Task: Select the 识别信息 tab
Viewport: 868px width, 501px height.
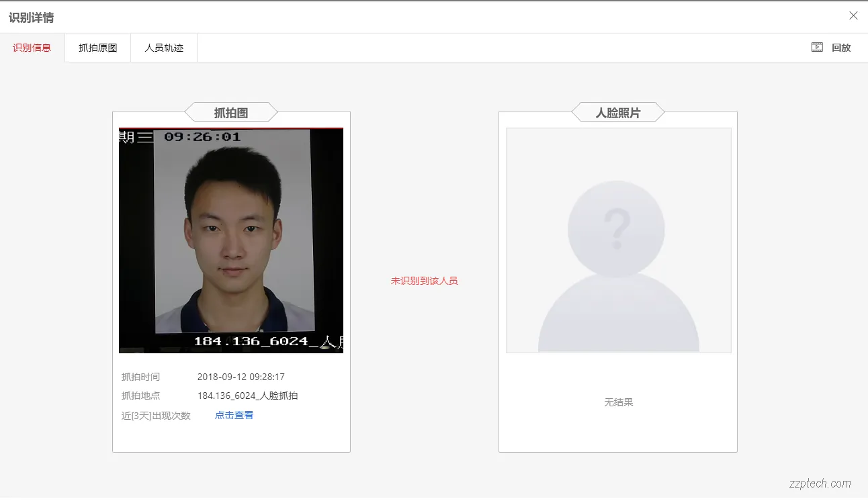Action: [32, 47]
